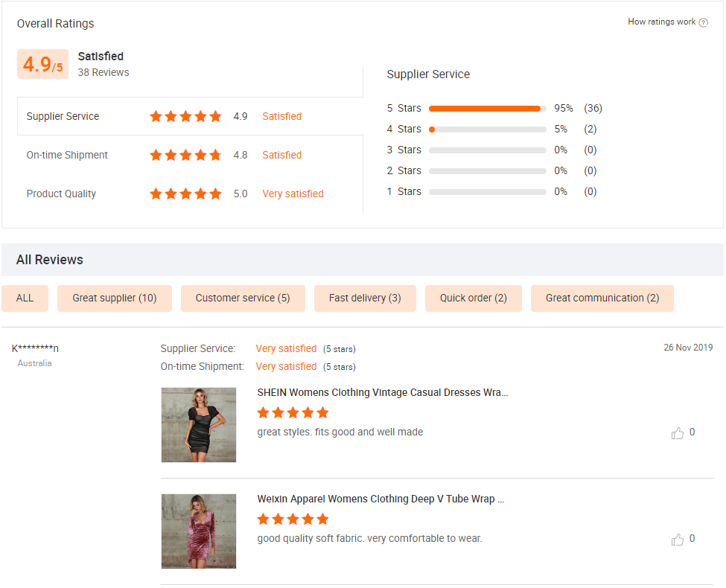Click the 5.0 Product Quality score
Screen dimensions: 726x588
point(241,194)
